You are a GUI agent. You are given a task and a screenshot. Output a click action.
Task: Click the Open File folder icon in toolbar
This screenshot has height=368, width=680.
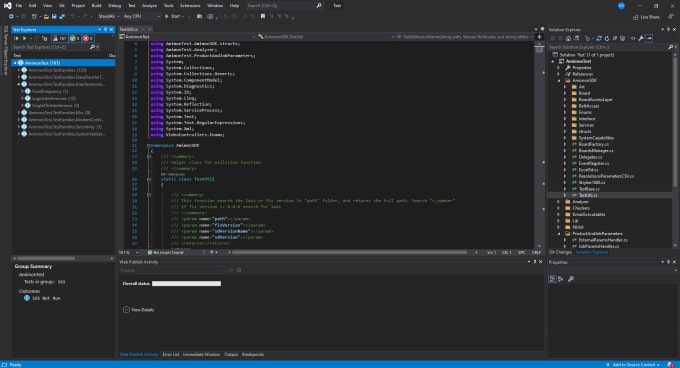pyautogui.click(x=46, y=16)
